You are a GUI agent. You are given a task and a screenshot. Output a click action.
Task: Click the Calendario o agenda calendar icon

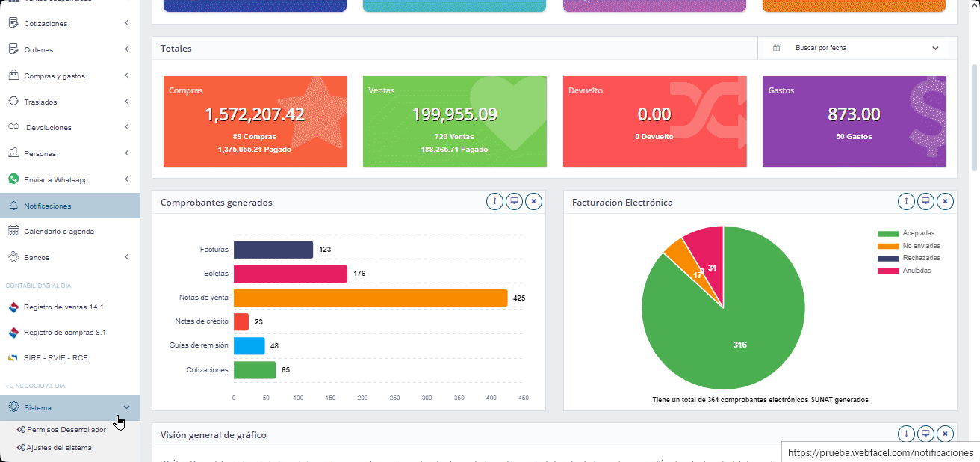click(13, 232)
